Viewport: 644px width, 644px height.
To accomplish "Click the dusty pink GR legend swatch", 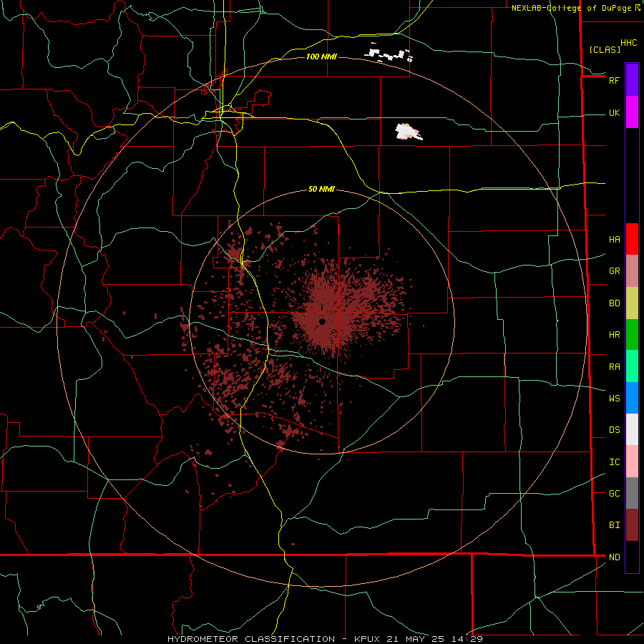I will click(632, 271).
